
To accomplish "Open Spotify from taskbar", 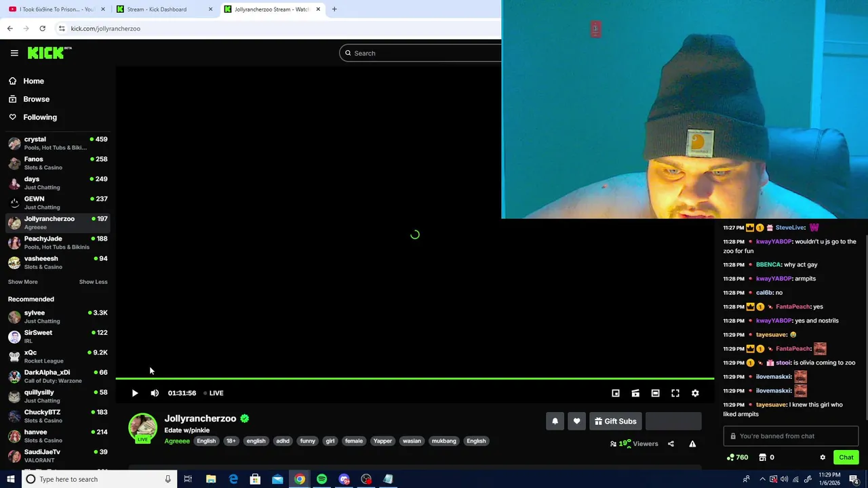I will click(321, 479).
